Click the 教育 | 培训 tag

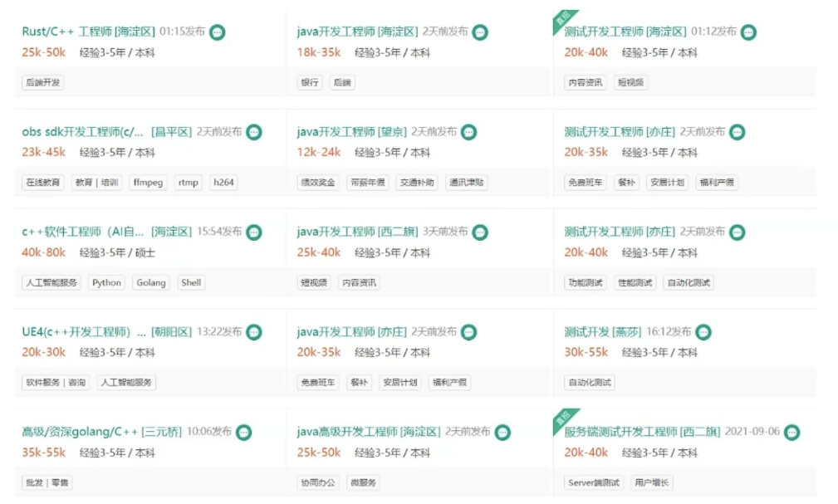[96, 182]
